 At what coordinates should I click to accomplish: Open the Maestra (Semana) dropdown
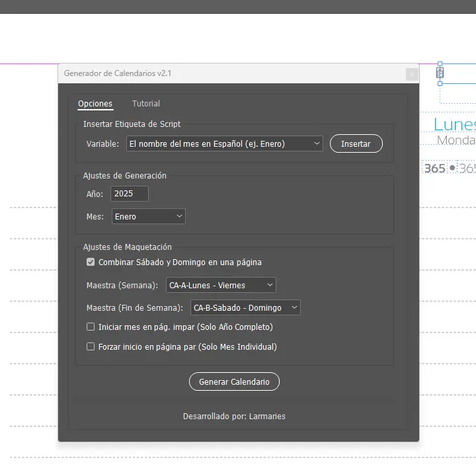pyautogui.click(x=270, y=285)
